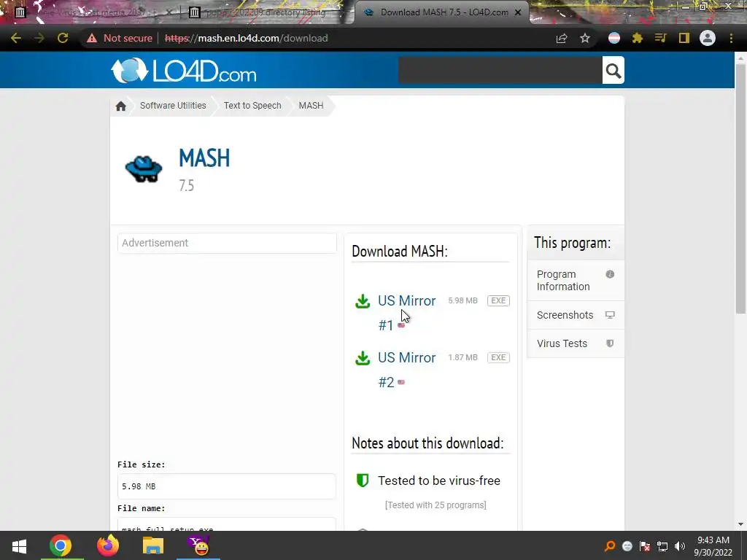Go to home via breadcrumb house icon
The height and width of the screenshot is (560, 747).
tap(121, 106)
